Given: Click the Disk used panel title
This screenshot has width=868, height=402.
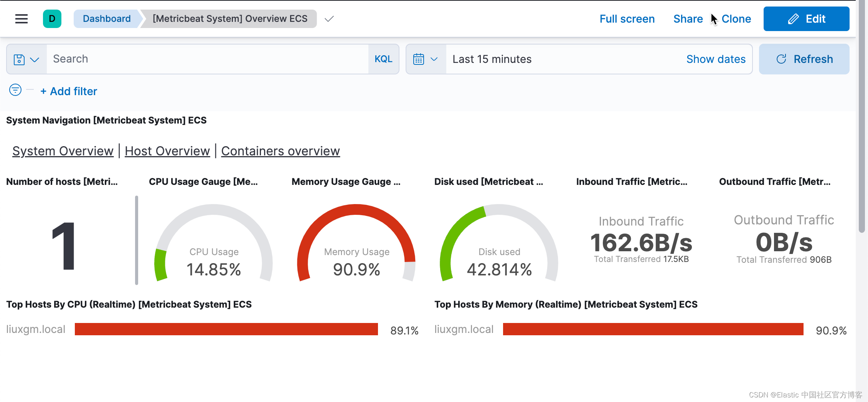Looking at the screenshot, I should [x=488, y=182].
